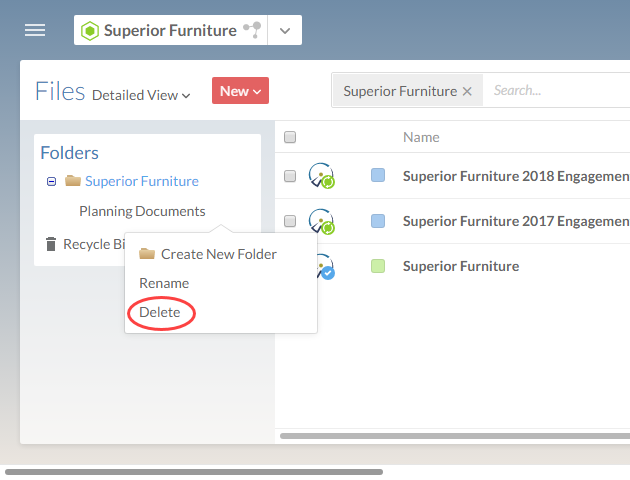Collapse the Superior Furniture folder tree
The width and height of the screenshot is (630, 480).
[51, 182]
